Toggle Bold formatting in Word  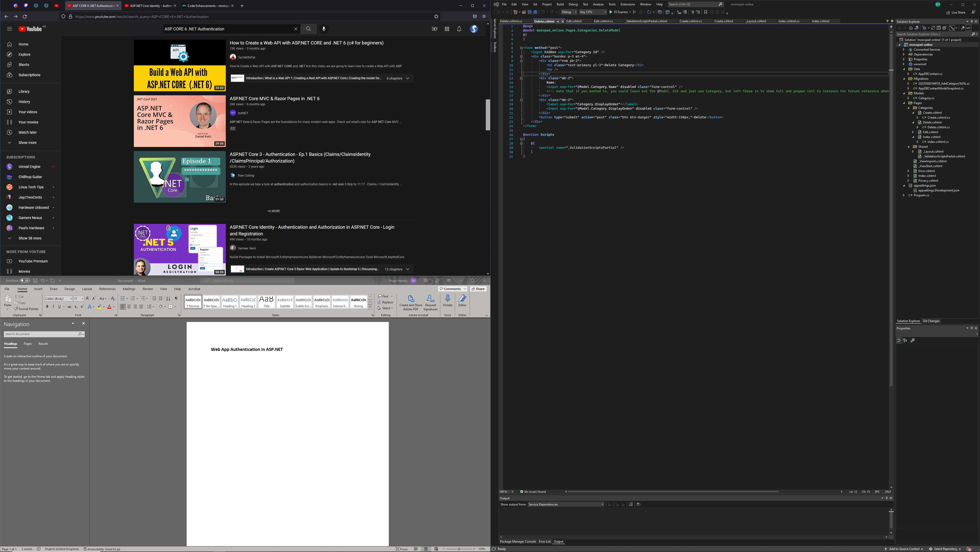[47, 306]
